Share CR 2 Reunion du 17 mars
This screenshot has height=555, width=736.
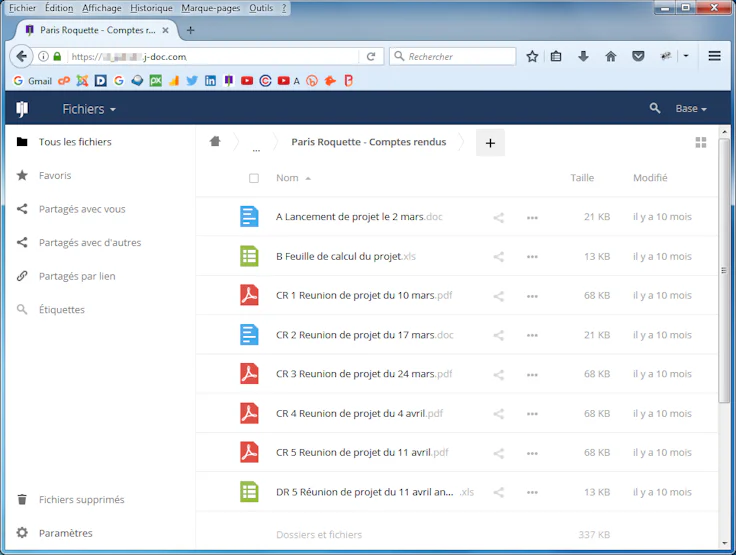tap(498, 335)
